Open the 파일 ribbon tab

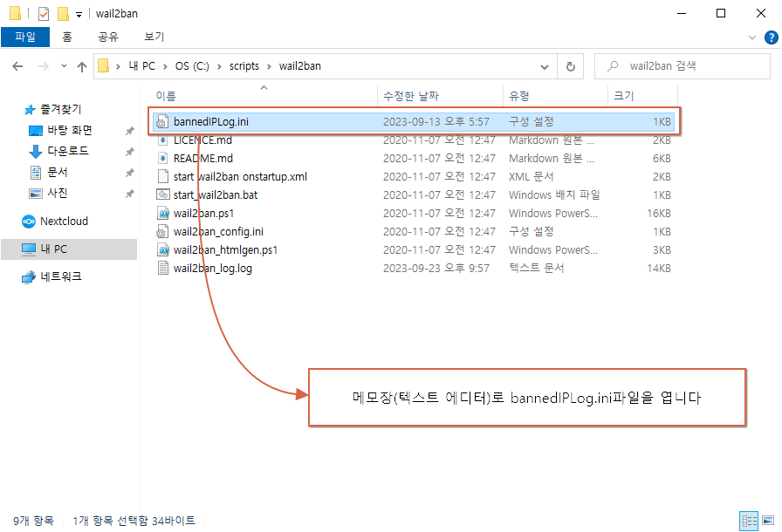[25, 37]
